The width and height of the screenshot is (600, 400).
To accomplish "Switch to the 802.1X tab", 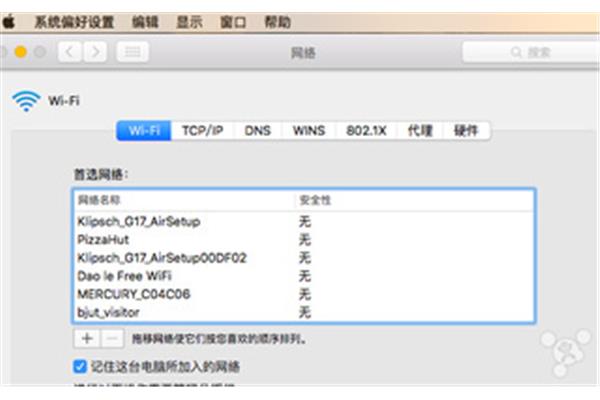I will pos(366,131).
